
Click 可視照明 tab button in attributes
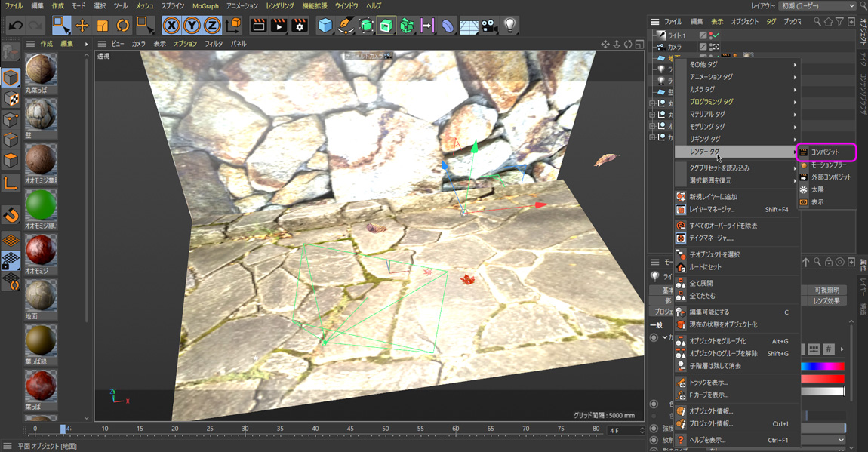[x=826, y=290]
